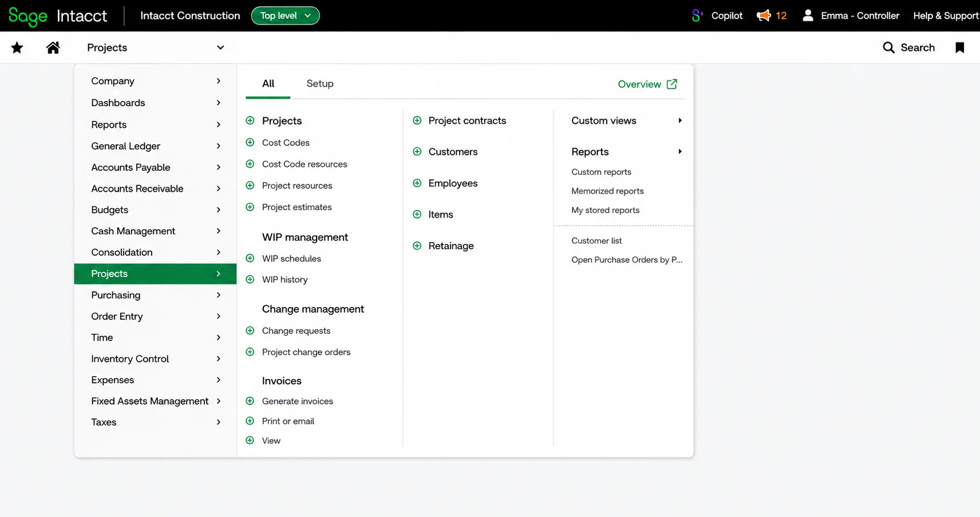Open Memorized reports link
The image size is (980, 517).
(x=607, y=191)
